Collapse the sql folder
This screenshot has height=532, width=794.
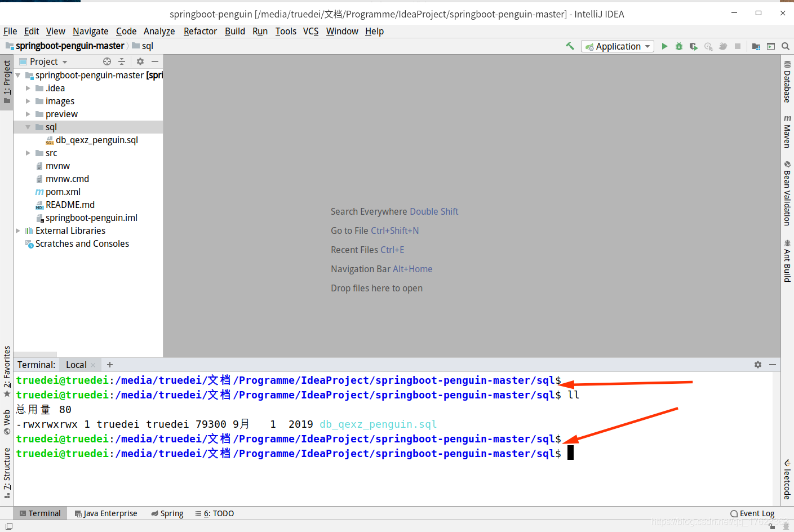point(28,127)
